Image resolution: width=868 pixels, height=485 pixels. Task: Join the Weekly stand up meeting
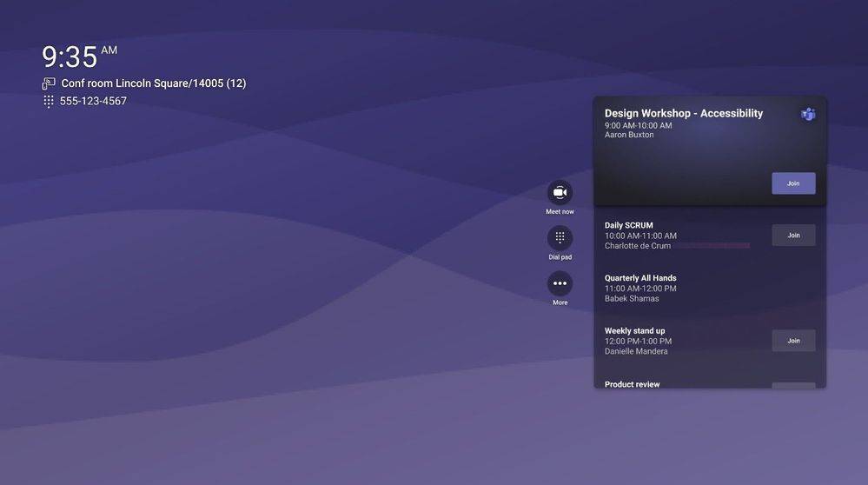pos(792,341)
